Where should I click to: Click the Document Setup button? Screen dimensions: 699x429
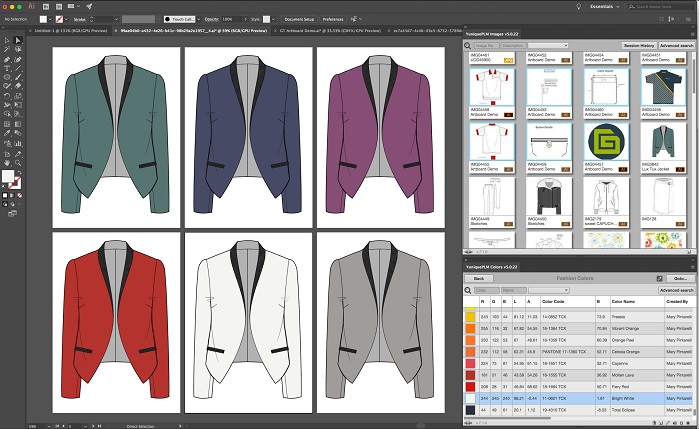[x=298, y=19]
